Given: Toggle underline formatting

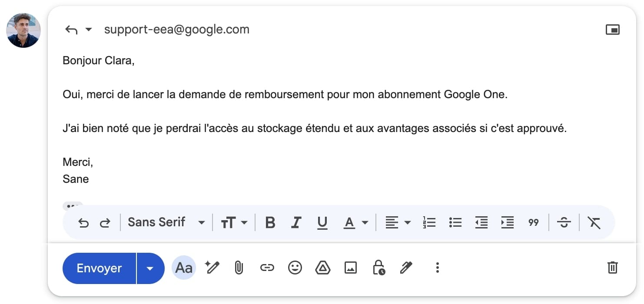Looking at the screenshot, I should (x=322, y=223).
